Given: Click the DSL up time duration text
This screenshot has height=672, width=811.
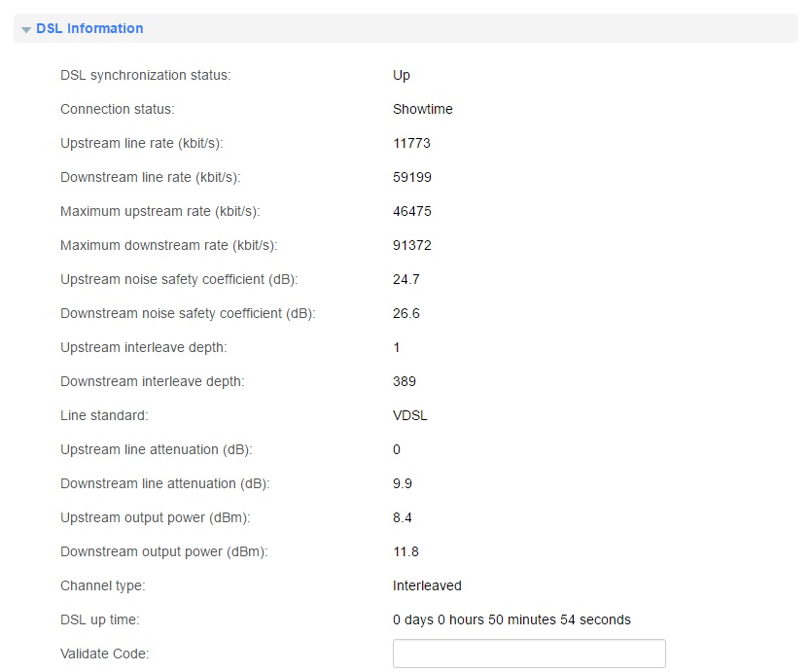Looking at the screenshot, I should [511, 619].
